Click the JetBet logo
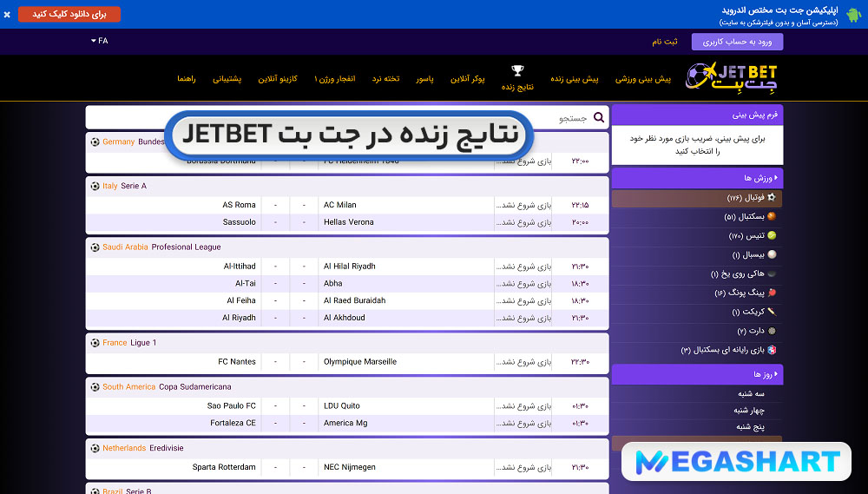The width and height of the screenshot is (868, 494). point(731,77)
